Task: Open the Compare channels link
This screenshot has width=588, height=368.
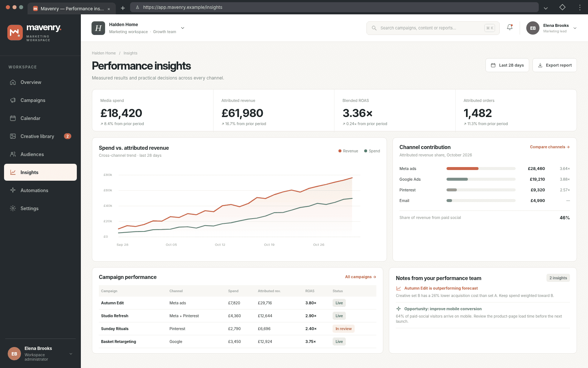Action: tap(550, 147)
